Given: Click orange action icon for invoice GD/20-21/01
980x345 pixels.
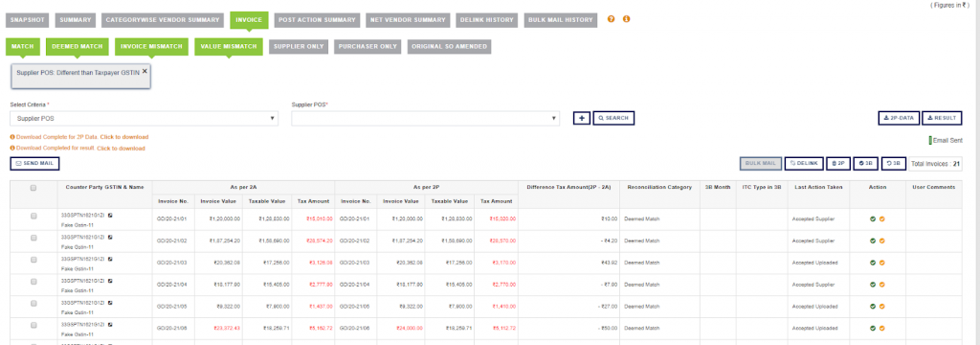Looking at the screenshot, I should click(881, 219).
